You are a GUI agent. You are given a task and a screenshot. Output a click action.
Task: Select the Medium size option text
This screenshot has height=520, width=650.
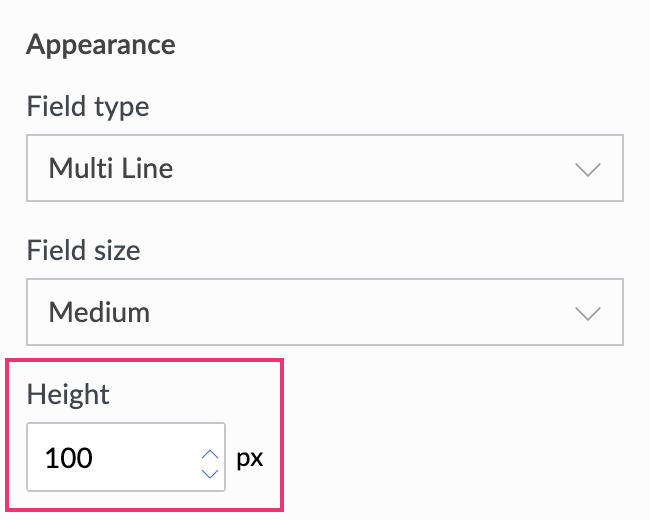[99, 312]
